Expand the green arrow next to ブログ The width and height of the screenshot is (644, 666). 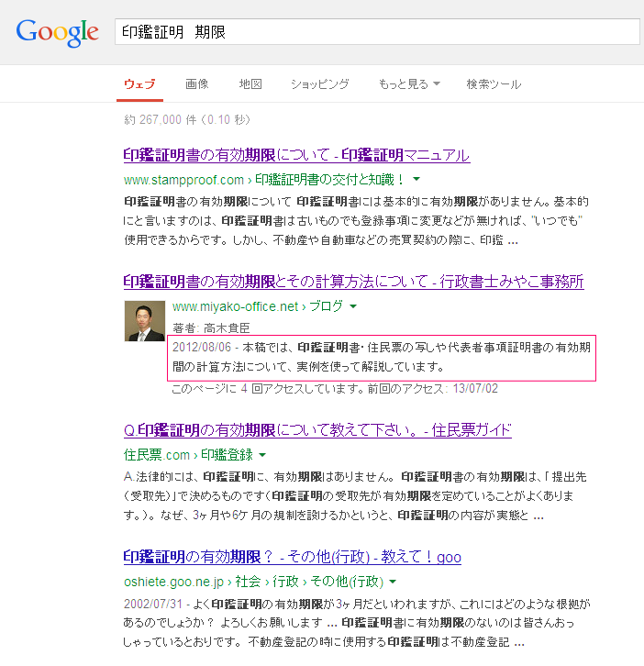pos(353,306)
